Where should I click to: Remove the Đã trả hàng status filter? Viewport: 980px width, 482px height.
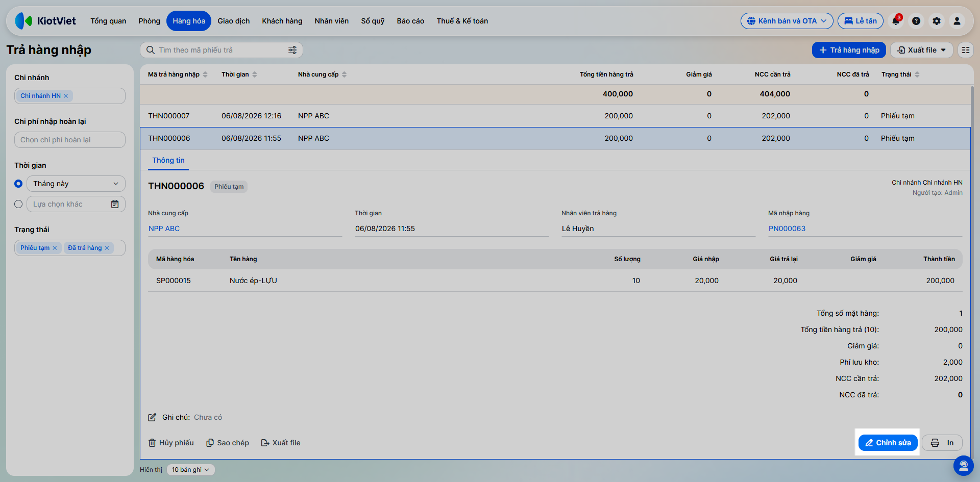pos(107,248)
